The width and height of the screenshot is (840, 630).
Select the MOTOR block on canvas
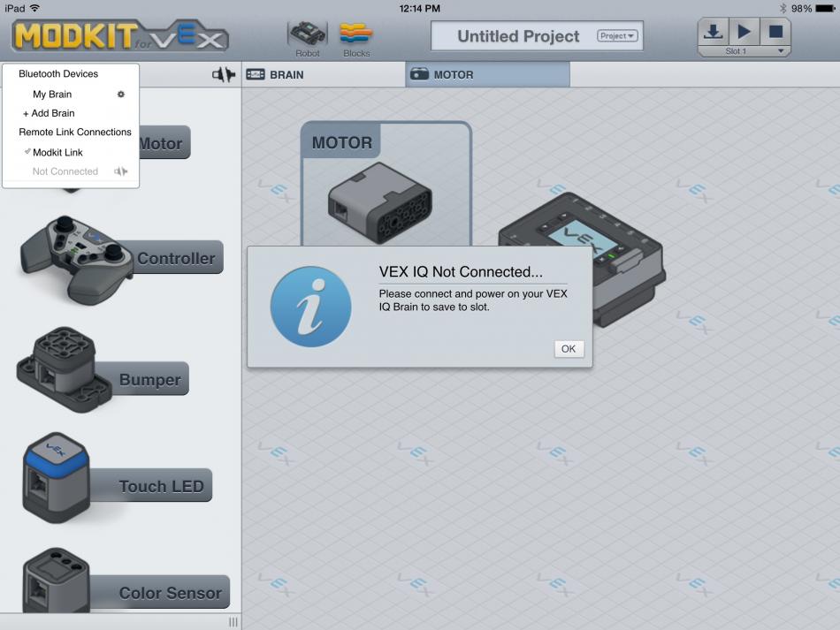386,185
